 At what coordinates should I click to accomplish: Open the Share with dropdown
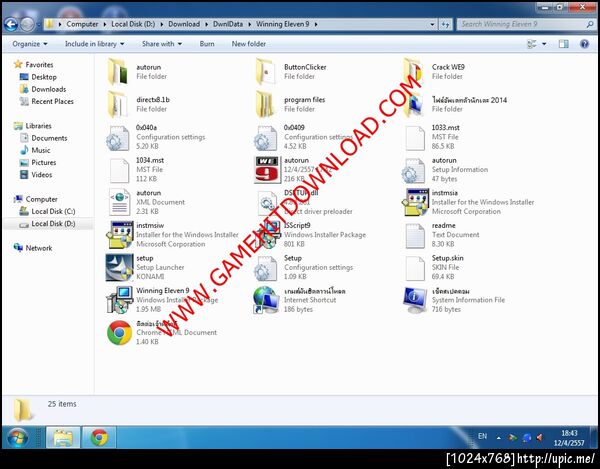click(x=162, y=44)
